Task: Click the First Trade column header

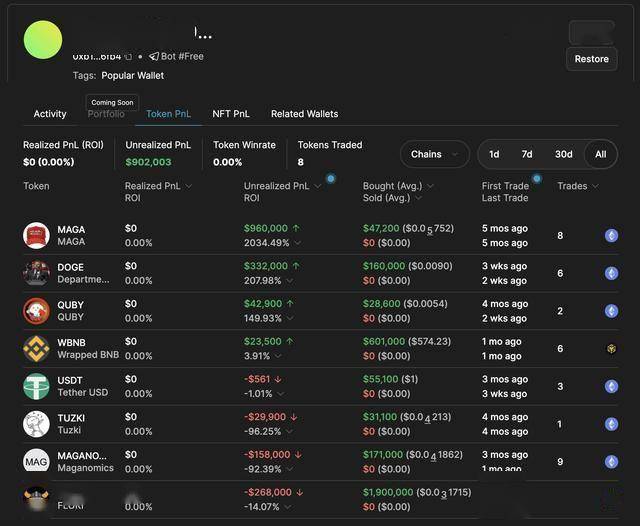Action: tap(505, 186)
